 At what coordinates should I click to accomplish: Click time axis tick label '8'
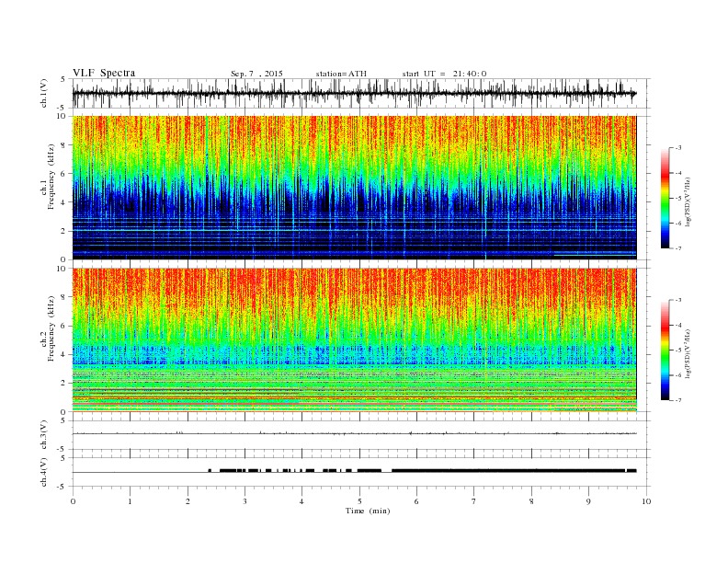531,501
